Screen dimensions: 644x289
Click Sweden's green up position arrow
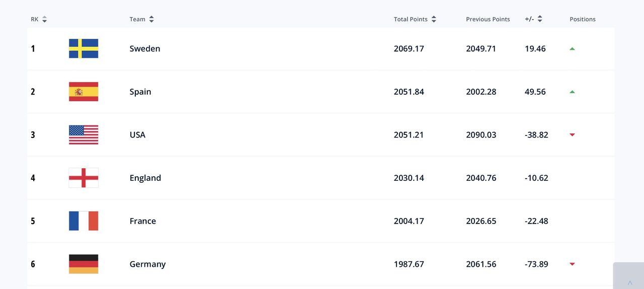(572, 49)
